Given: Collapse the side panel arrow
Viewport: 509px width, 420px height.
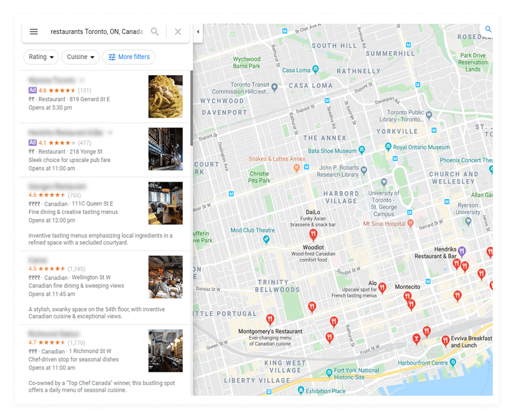Looking at the screenshot, I should pos(198,32).
